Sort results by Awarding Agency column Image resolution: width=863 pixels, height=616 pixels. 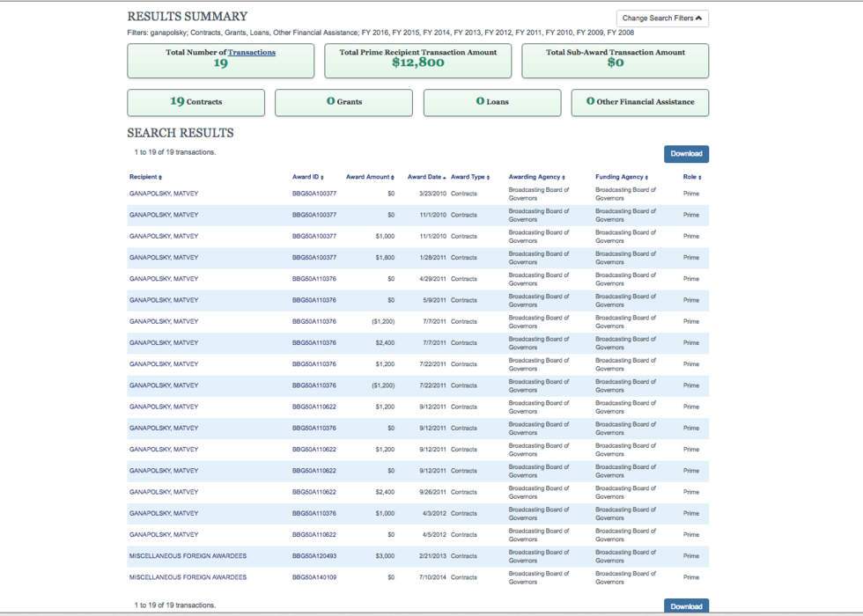(536, 177)
